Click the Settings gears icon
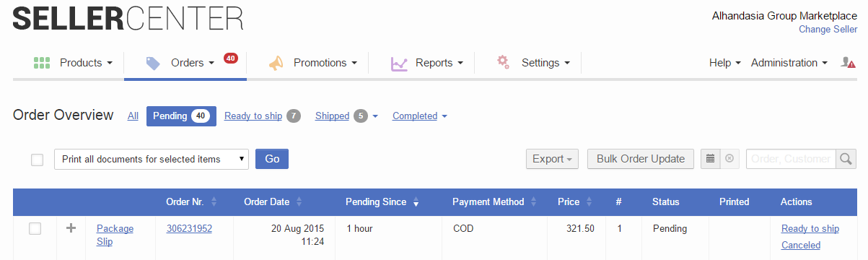 pyautogui.click(x=503, y=62)
